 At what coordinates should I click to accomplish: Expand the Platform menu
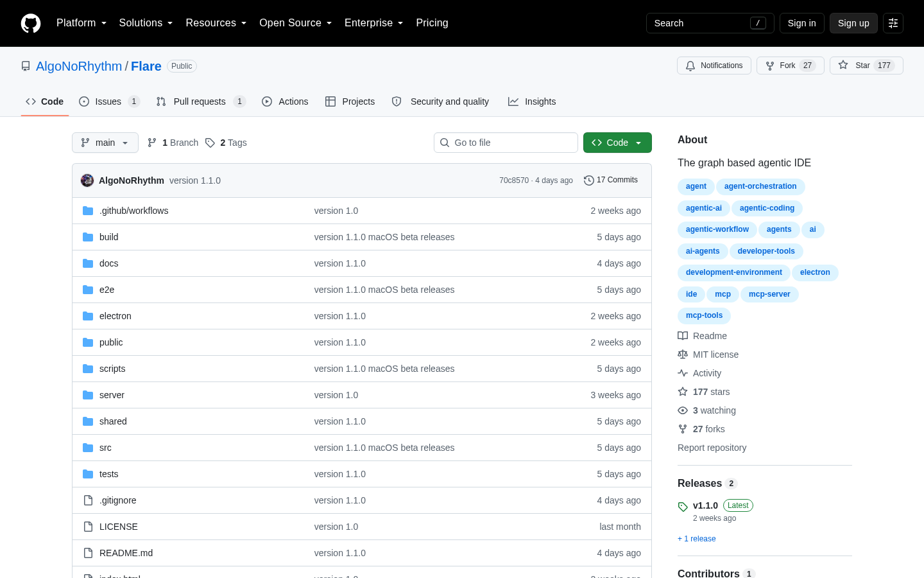tap(81, 23)
